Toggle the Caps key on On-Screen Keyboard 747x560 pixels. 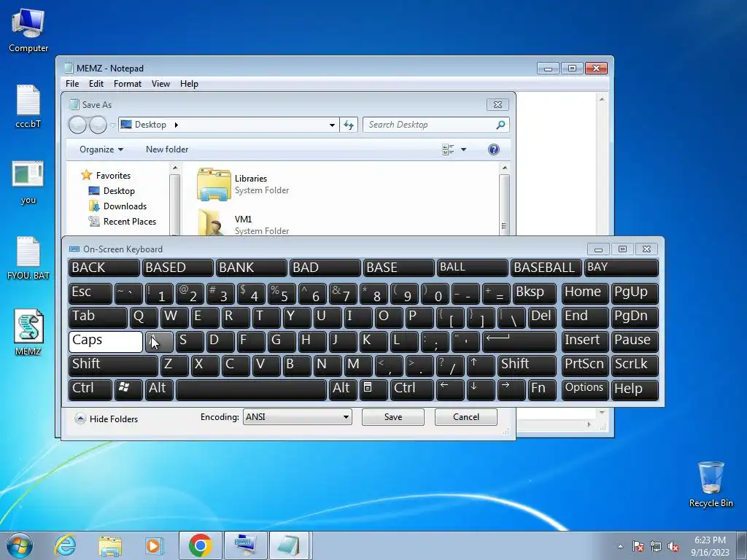tap(105, 341)
